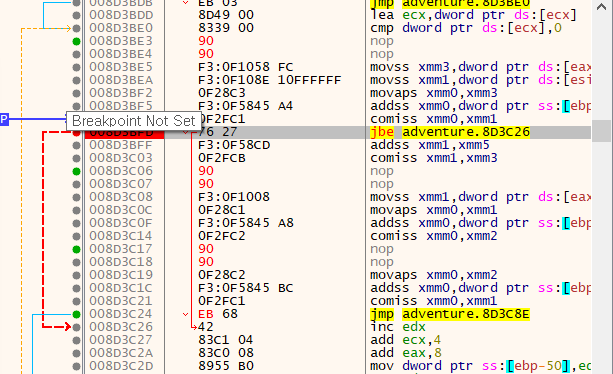Screen dimensions: 613x374
Task: Click the lea ecx,dword ptr ds:[ecx] instruction
Action: (473, 15)
